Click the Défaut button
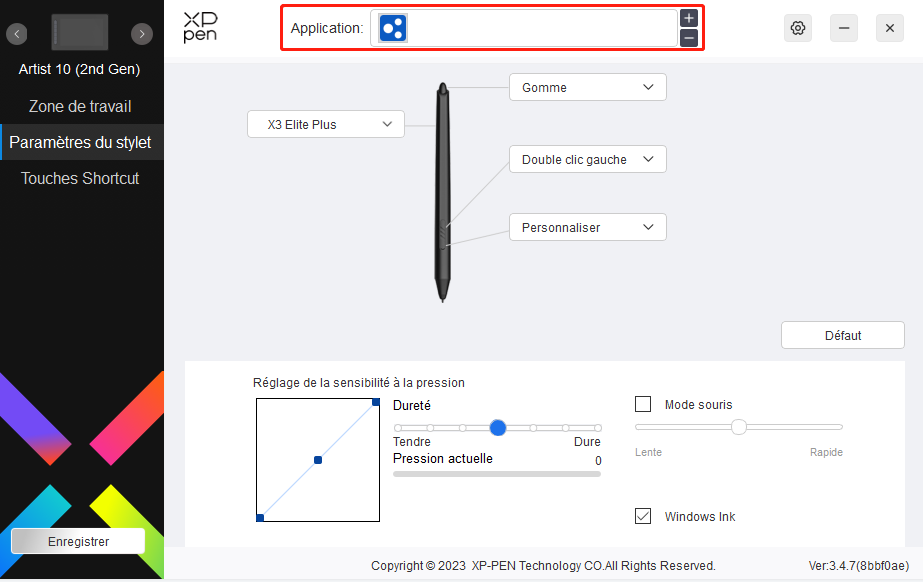 point(842,335)
